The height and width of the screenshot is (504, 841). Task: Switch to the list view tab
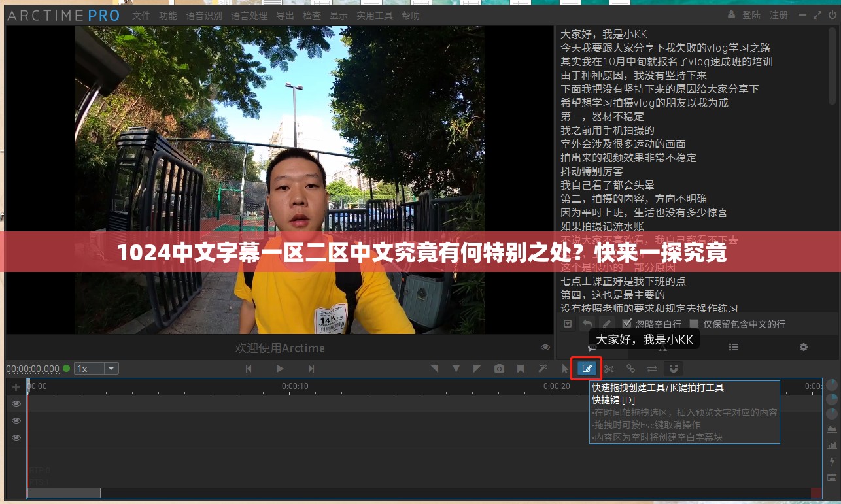(734, 347)
